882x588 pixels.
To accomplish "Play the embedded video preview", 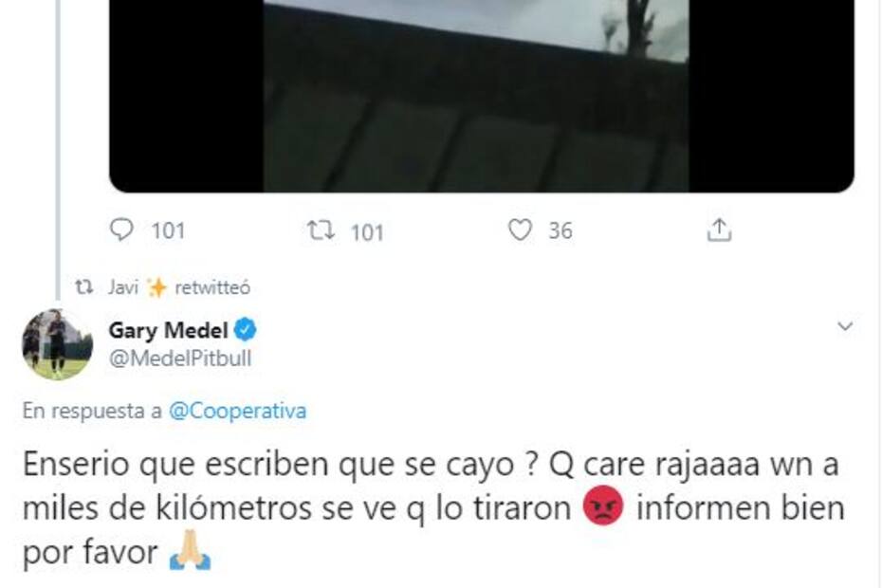I will click(x=482, y=96).
